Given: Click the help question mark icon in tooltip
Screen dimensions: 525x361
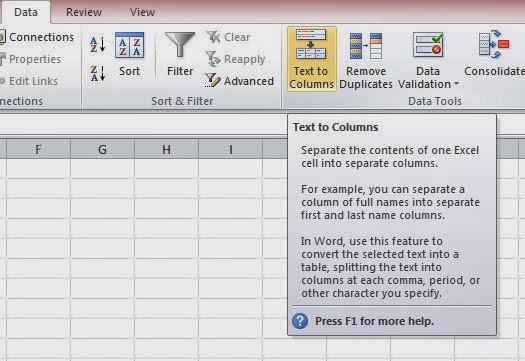Looking at the screenshot, I should tap(300, 321).
